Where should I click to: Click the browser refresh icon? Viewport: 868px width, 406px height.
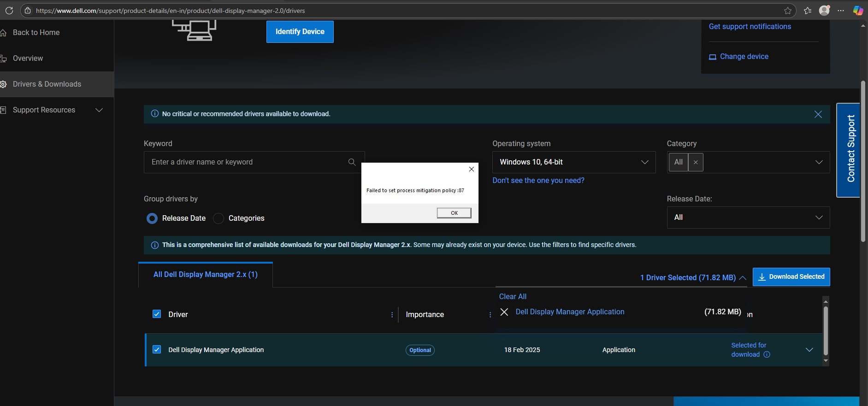(x=9, y=10)
